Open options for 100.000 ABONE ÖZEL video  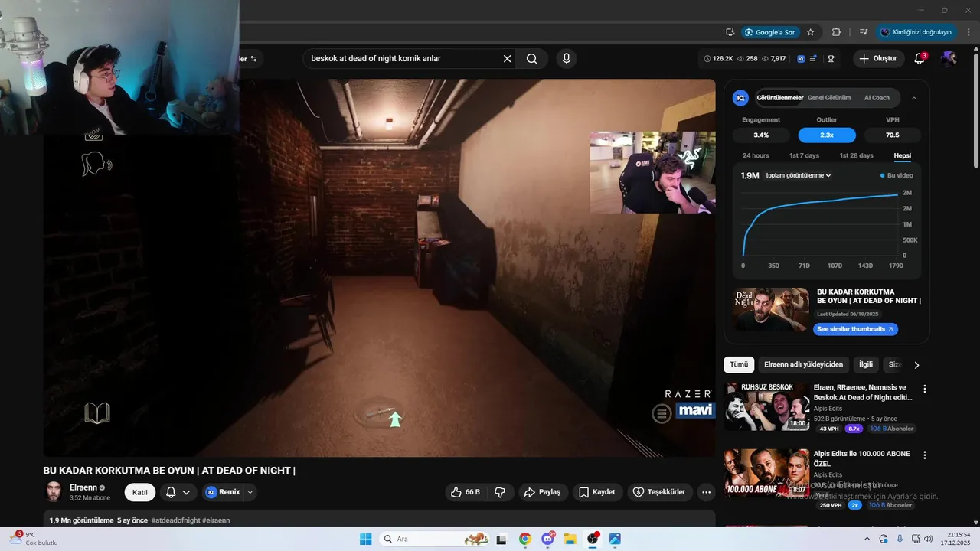click(x=924, y=455)
